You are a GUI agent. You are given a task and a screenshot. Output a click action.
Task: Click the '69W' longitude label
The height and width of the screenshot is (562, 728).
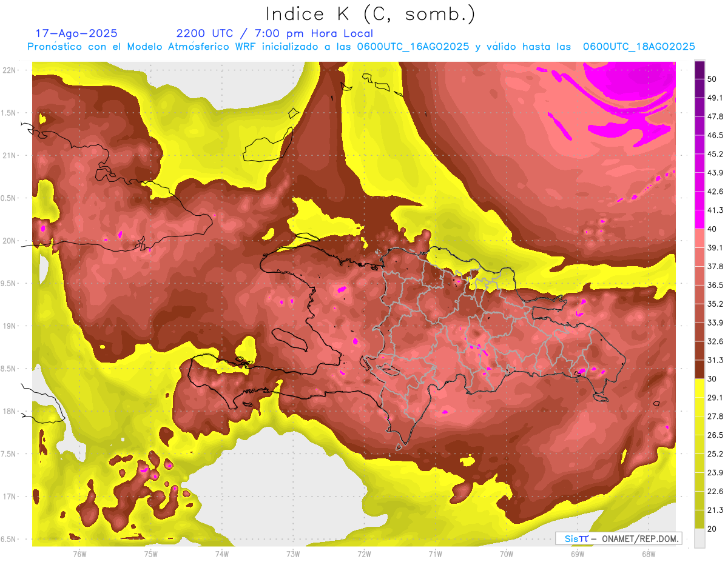(x=578, y=554)
